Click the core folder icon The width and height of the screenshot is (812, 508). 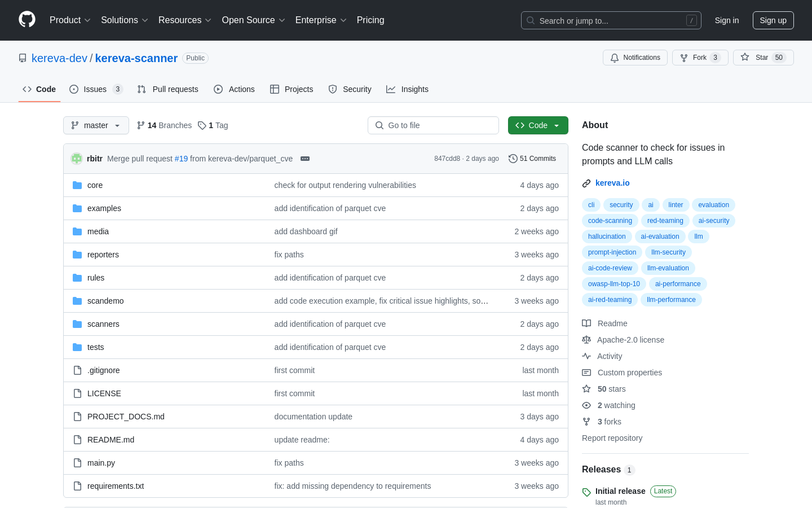(x=77, y=185)
